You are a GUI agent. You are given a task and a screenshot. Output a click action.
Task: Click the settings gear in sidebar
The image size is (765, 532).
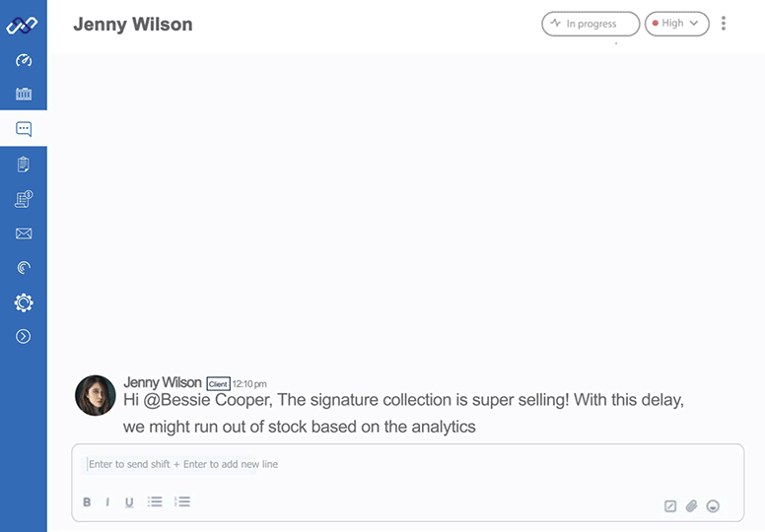tap(24, 302)
